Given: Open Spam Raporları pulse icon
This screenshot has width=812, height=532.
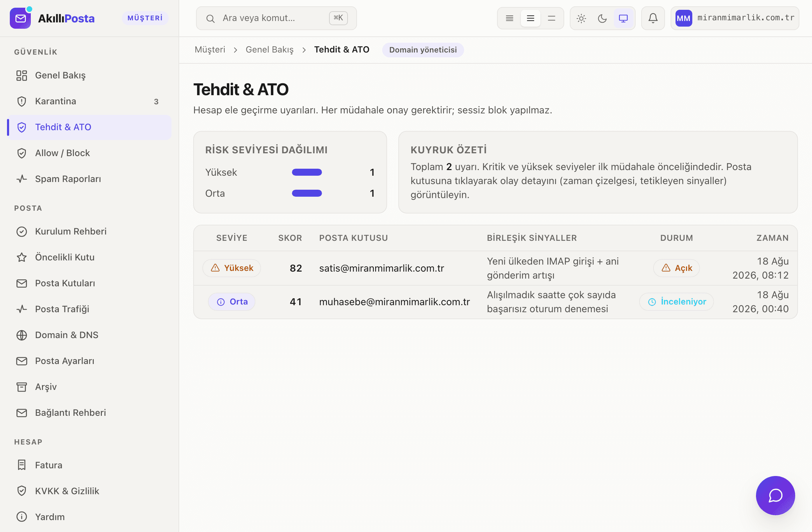Looking at the screenshot, I should [22, 179].
